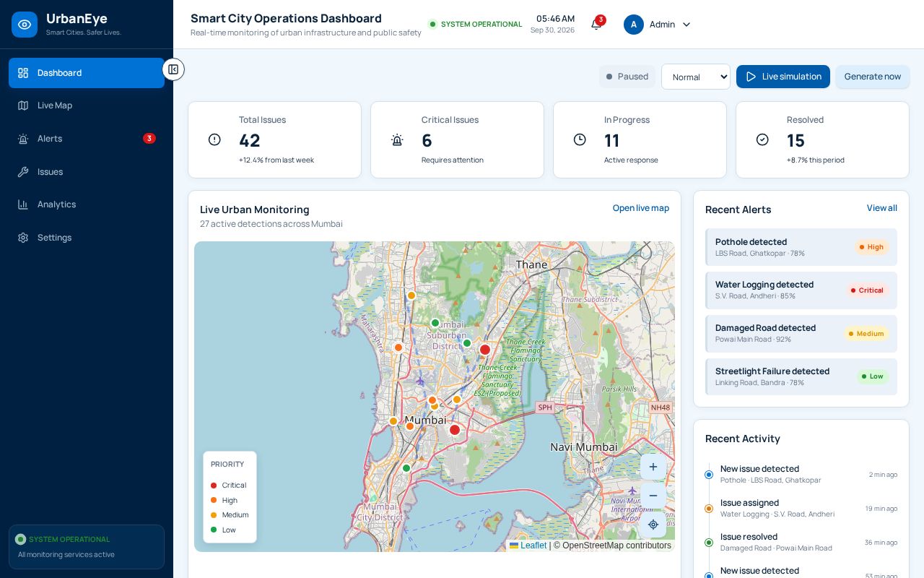924x578 pixels.
Task: Recenter map with the locate icon
Action: [653, 525]
